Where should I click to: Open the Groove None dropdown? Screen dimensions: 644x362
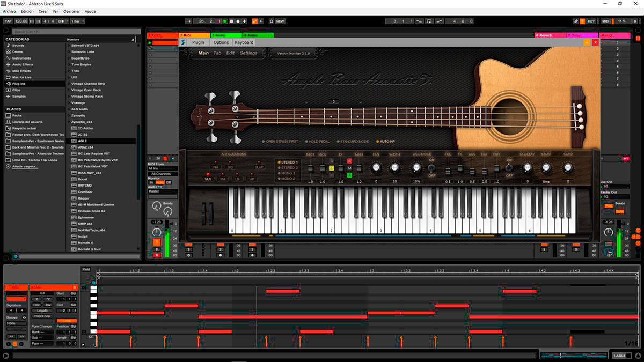(x=16, y=323)
